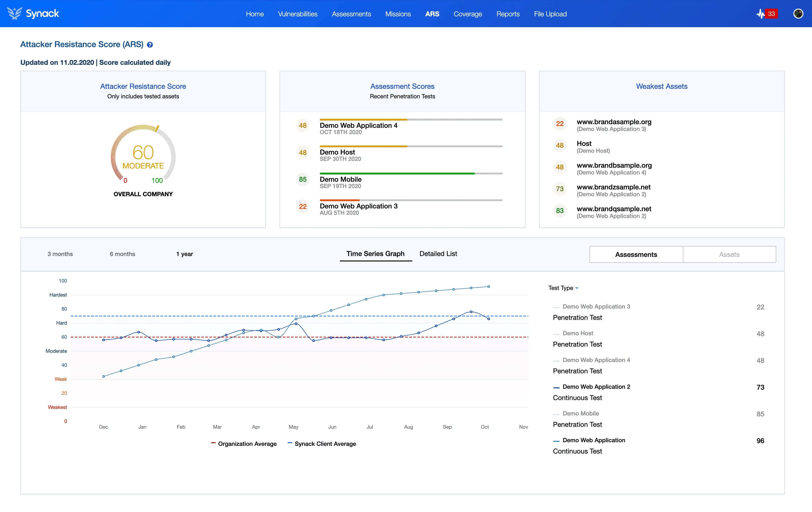Open the user profile avatar
Screen dimensions: 812x512
(x=798, y=14)
